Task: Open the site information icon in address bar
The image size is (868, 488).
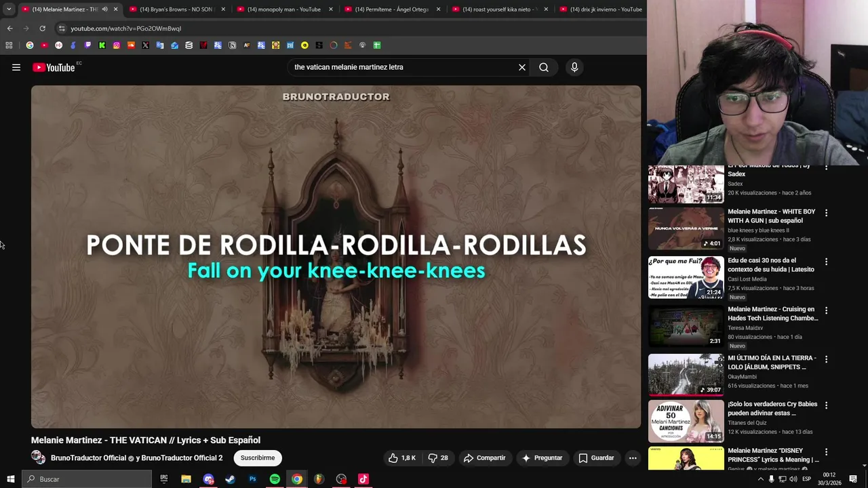Action: (62, 28)
